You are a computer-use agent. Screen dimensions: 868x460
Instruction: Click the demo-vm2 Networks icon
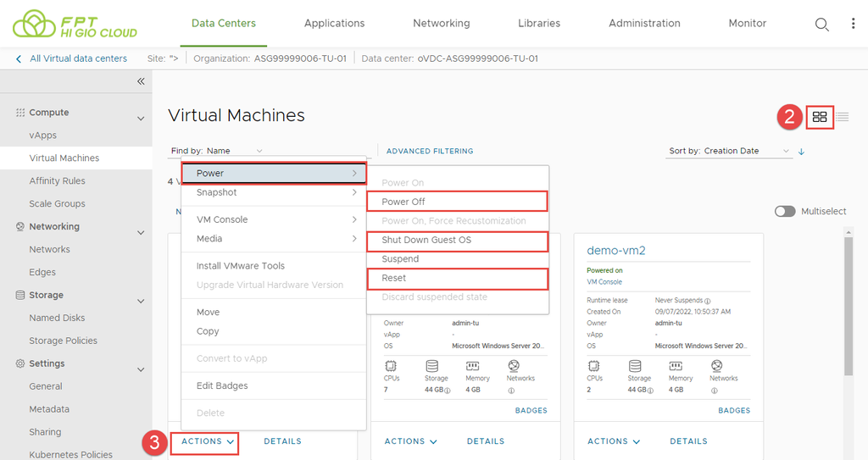716,366
